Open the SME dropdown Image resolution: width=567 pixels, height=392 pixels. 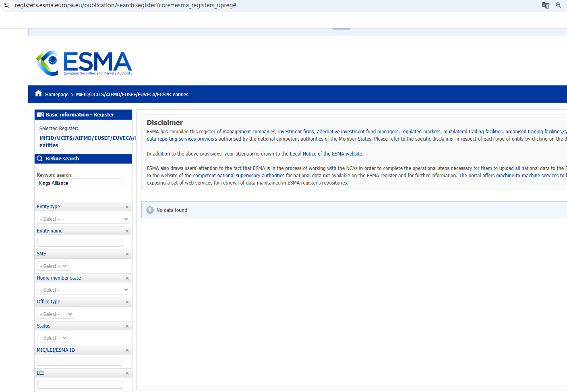53,266
